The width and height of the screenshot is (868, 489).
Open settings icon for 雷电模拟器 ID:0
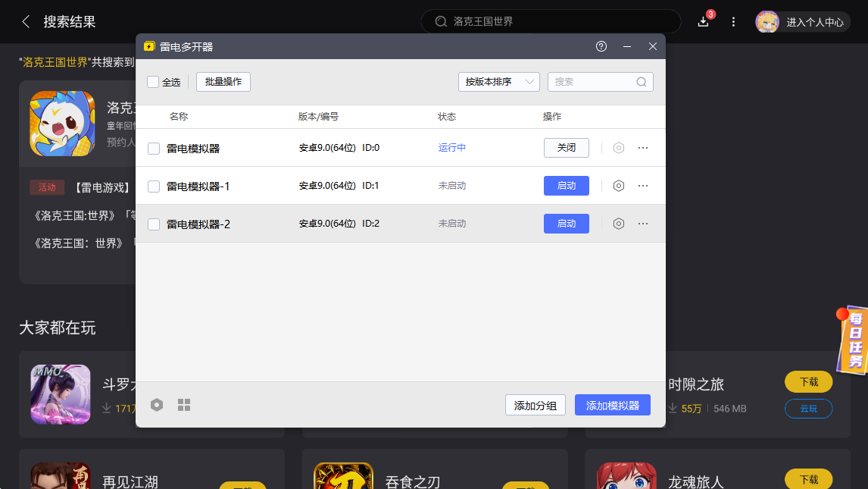[x=619, y=148]
